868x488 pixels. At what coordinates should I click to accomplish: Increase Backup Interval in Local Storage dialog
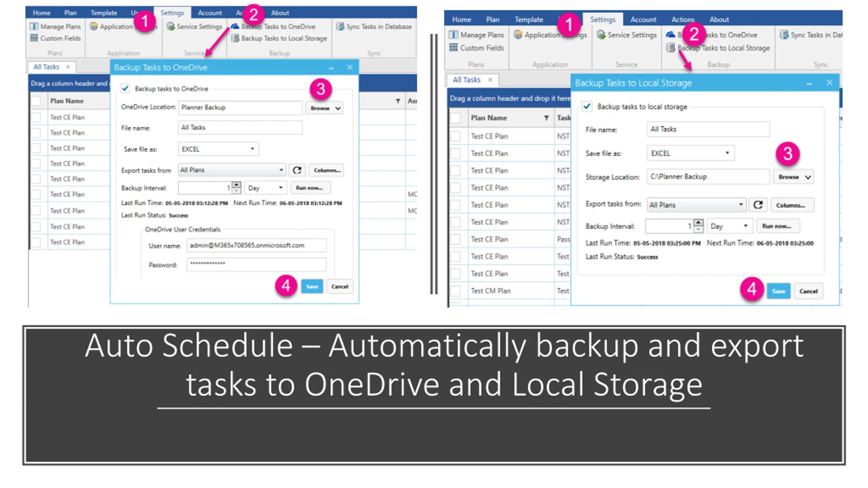[698, 223]
